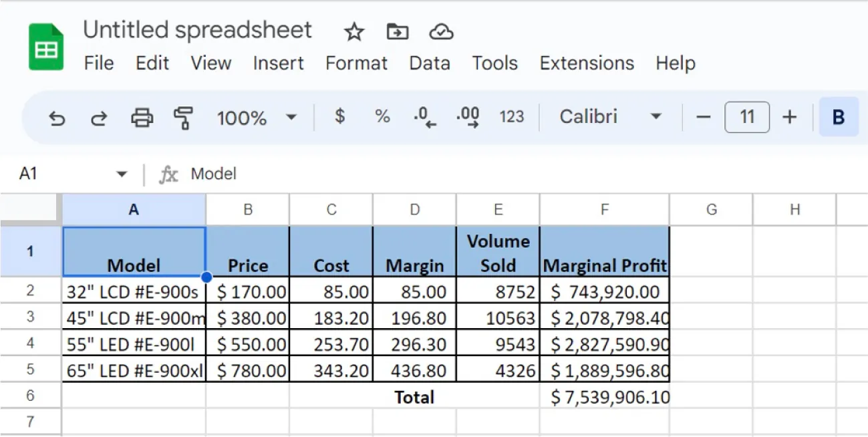
Task: Open the Extensions menu
Action: tap(586, 63)
